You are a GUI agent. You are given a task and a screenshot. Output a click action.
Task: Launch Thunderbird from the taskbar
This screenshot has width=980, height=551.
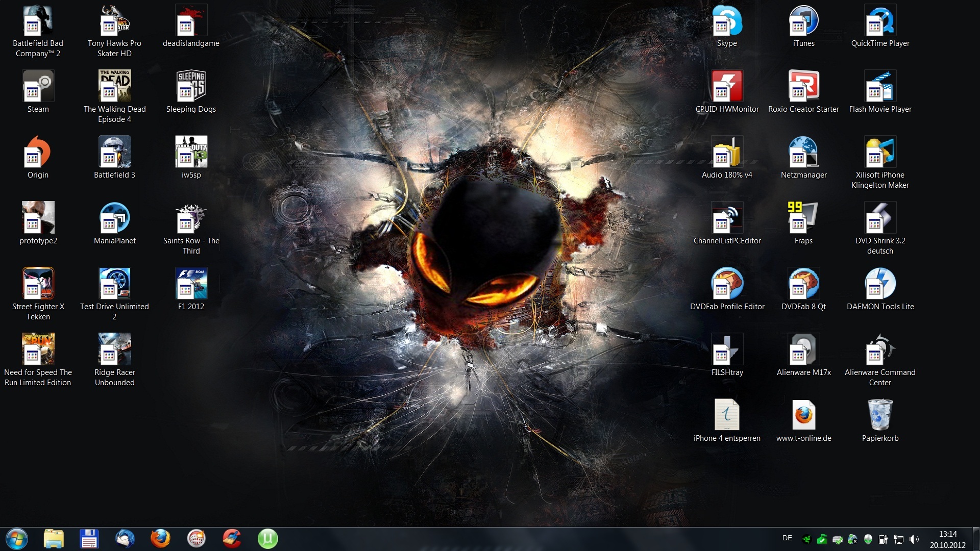tap(125, 539)
